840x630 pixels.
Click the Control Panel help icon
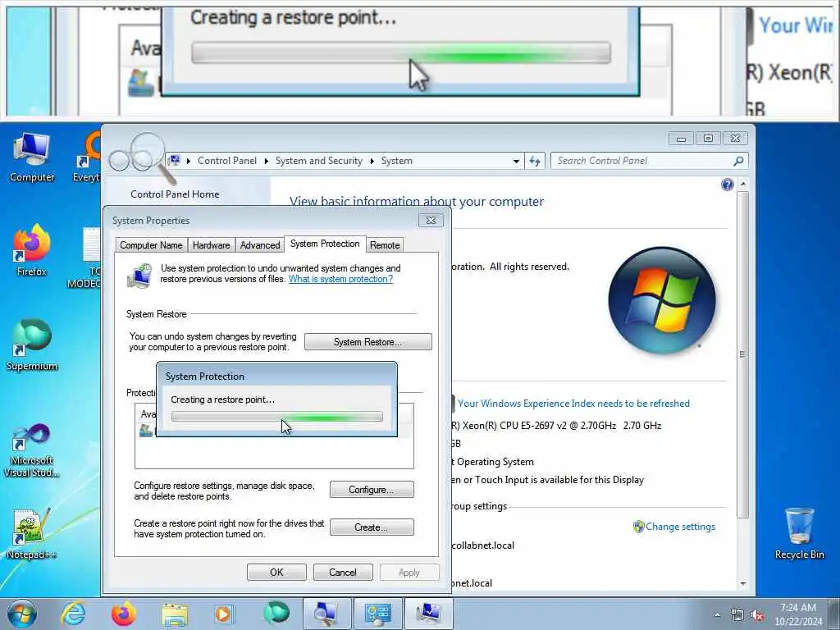(727, 185)
